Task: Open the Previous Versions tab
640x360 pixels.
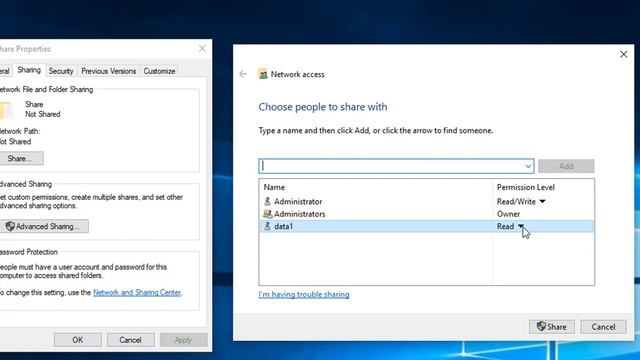Action: coord(109,71)
